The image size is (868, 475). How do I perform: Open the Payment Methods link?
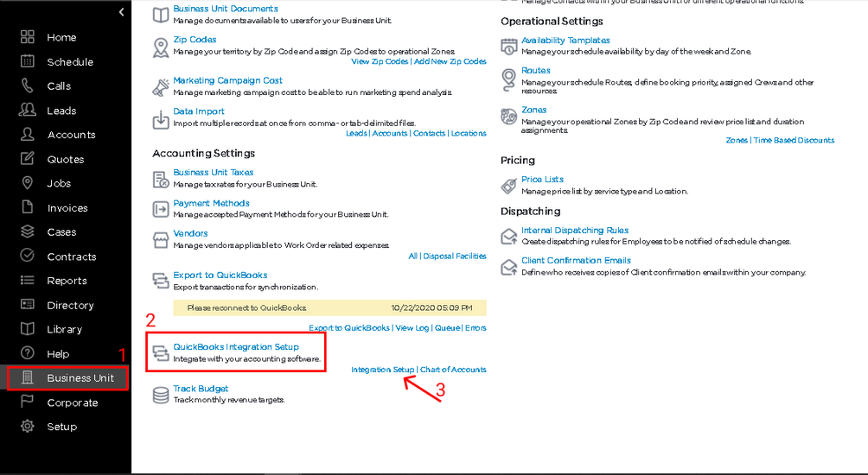(x=211, y=204)
